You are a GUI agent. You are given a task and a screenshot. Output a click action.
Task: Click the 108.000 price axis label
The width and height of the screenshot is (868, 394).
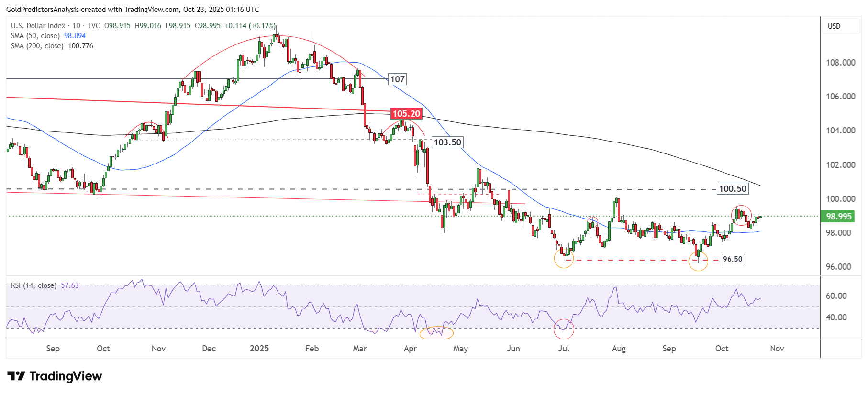pos(840,63)
